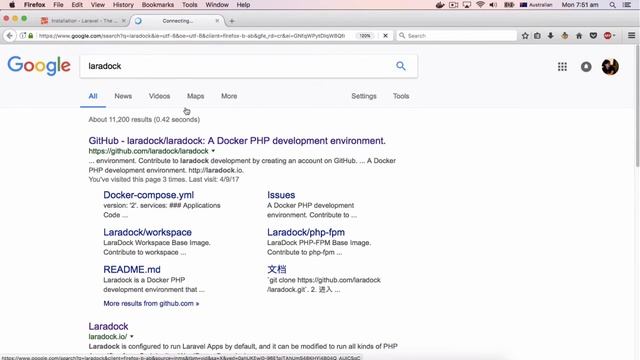Bookmark this page with the star icon

pyautogui.click(x=525, y=36)
